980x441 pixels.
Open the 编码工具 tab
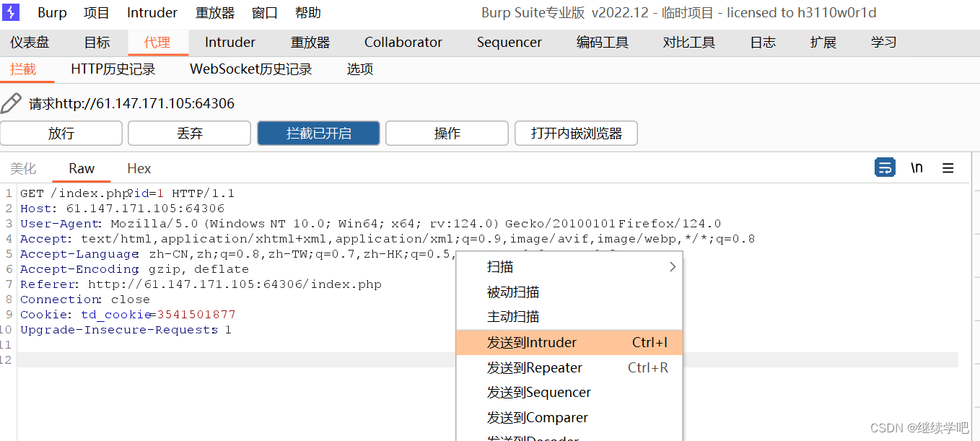click(x=603, y=43)
